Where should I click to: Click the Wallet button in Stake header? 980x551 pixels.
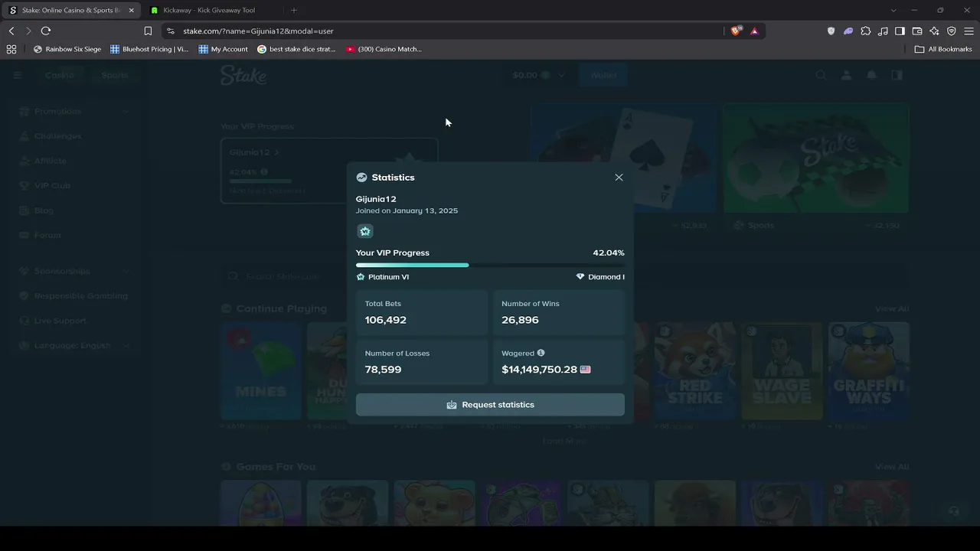(603, 75)
